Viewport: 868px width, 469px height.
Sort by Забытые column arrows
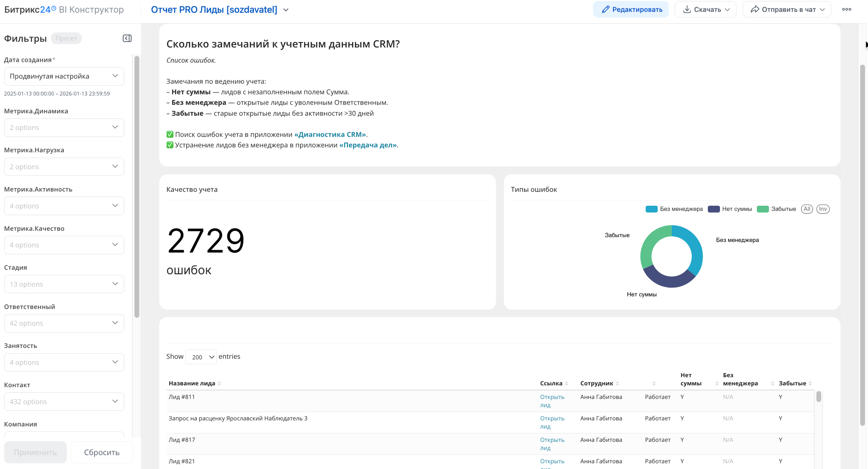(x=810, y=383)
